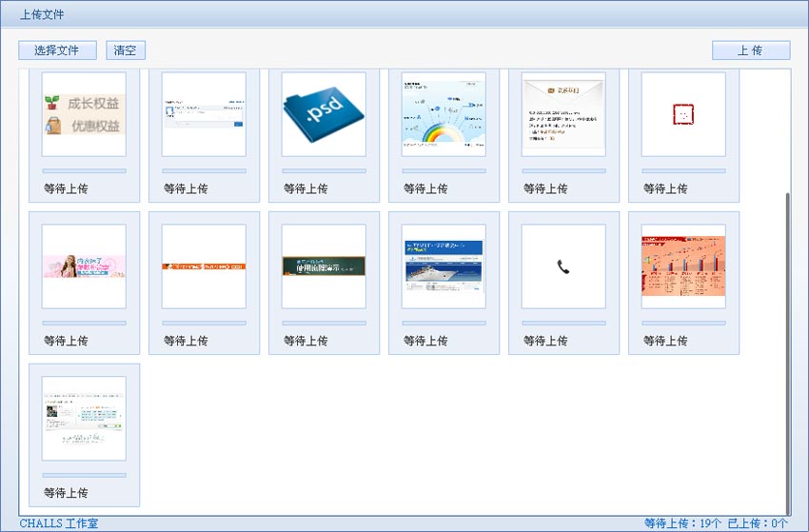This screenshot has width=809, height=532.
Task: Select the pink banner with girl thumbnail
Action: (84, 266)
